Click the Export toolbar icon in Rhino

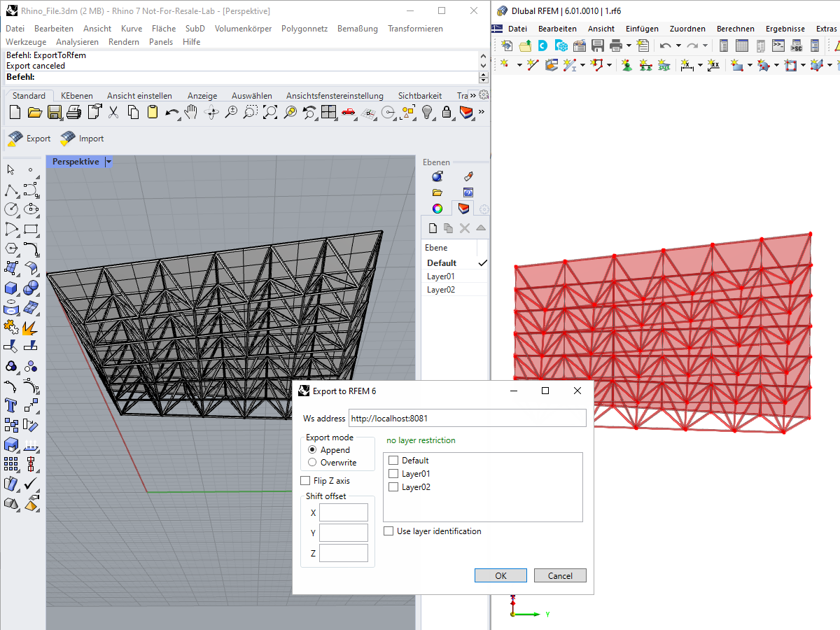[29, 139]
